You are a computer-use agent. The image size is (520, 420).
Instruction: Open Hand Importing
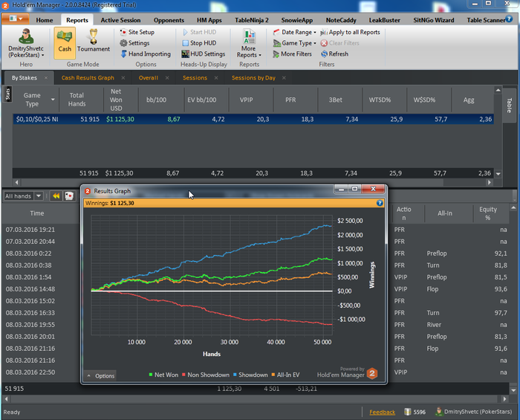point(146,54)
